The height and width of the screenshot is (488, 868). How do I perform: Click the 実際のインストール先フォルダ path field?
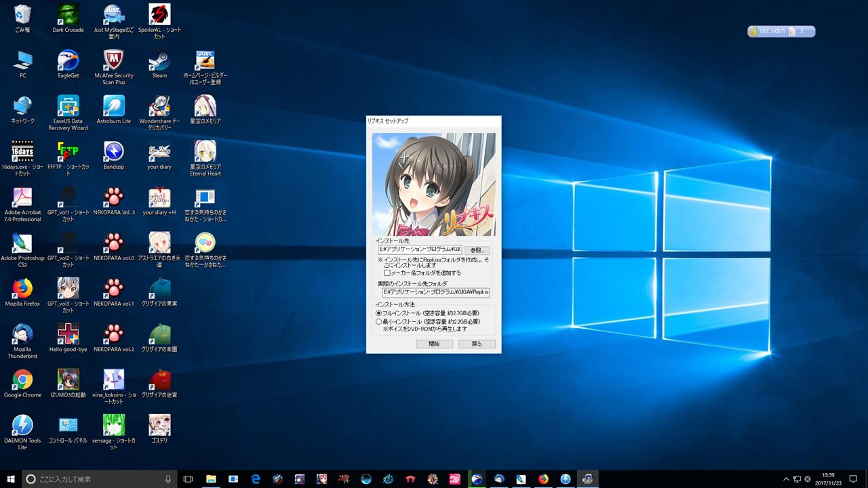[435, 292]
